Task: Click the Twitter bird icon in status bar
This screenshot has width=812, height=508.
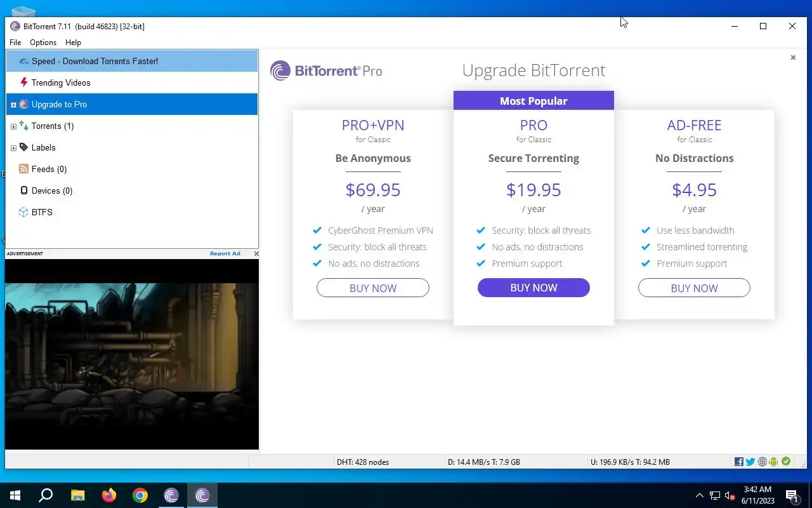Action: (x=750, y=462)
